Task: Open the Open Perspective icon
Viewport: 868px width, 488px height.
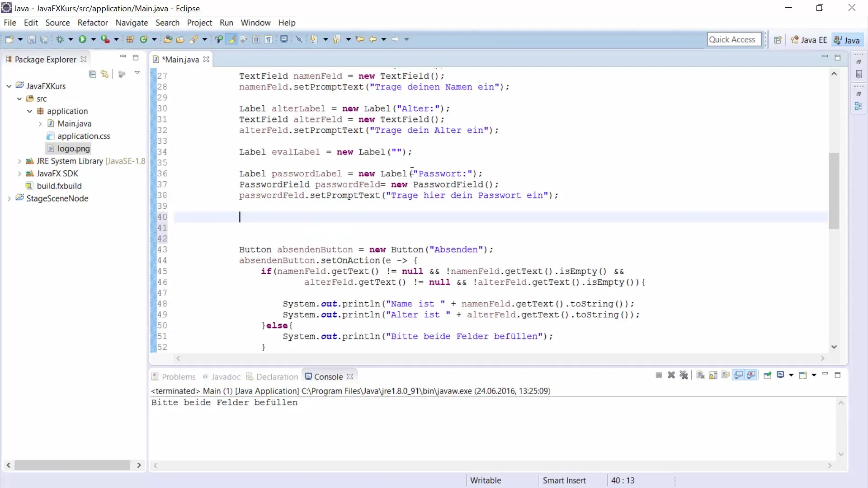Action: click(778, 40)
